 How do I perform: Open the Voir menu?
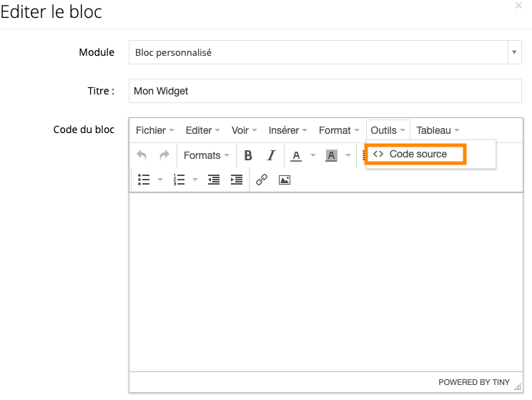coord(245,130)
